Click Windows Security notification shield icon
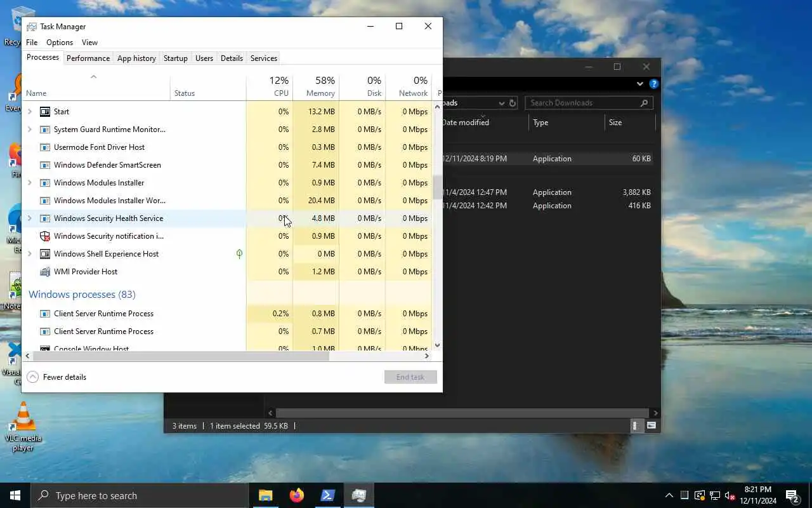 45,236
